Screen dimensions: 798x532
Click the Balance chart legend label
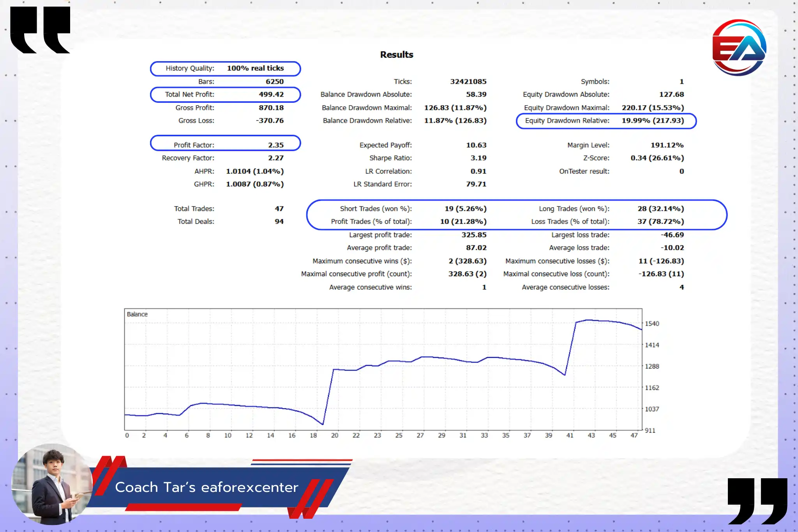click(x=137, y=314)
